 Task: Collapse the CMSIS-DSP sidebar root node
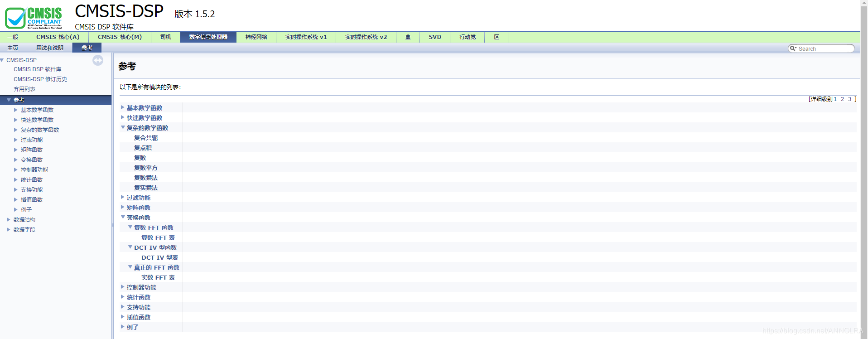pos(2,60)
